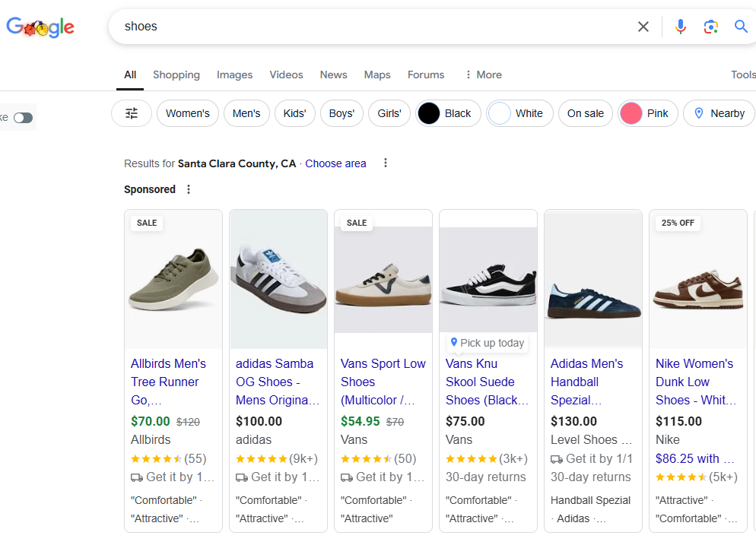Click the Santa Clara County, CA location text

tap(237, 163)
